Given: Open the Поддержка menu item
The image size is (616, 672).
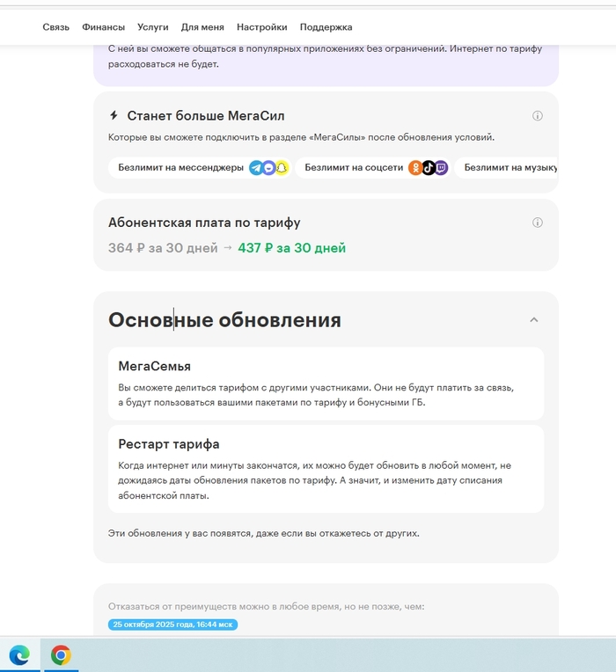Looking at the screenshot, I should point(326,27).
